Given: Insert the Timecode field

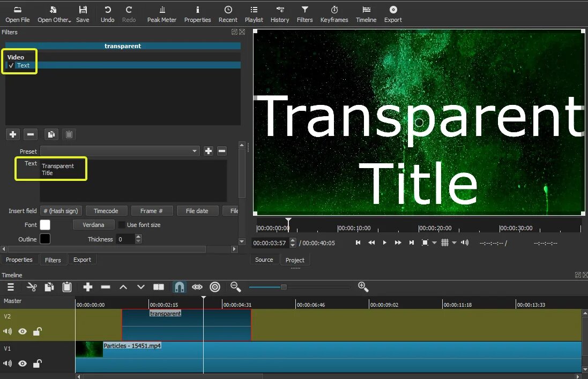Looking at the screenshot, I should [x=106, y=211].
